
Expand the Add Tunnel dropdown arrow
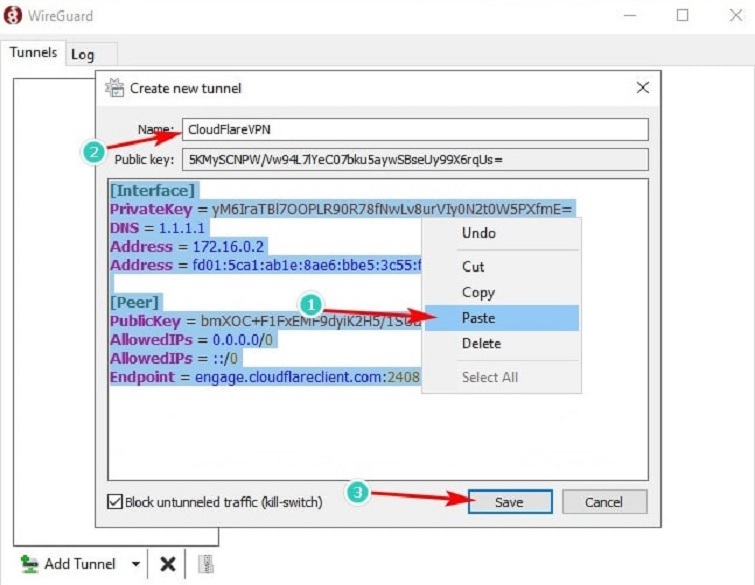pyautogui.click(x=135, y=564)
